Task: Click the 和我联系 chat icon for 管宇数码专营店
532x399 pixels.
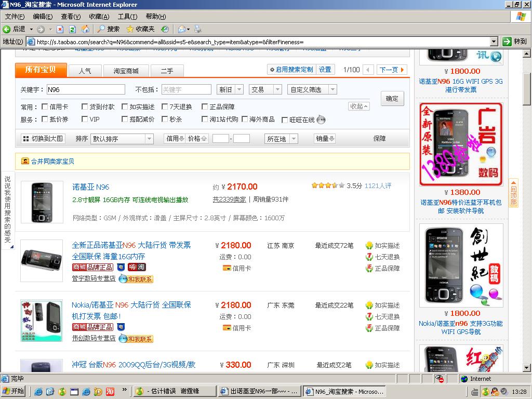Action: coord(136,279)
